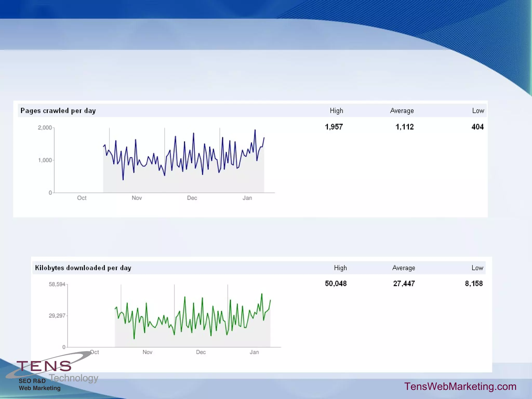Select the Average value 1,112
The height and width of the screenshot is (399, 532).
click(x=404, y=127)
